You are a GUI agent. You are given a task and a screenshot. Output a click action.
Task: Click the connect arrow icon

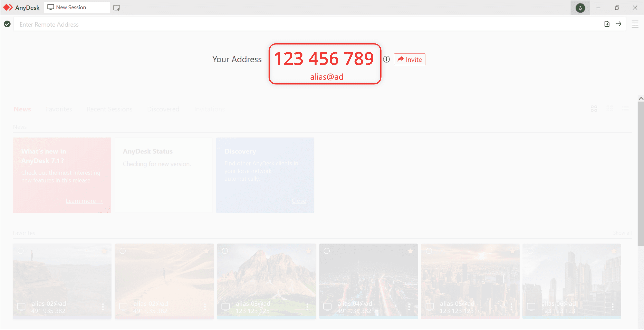click(x=618, y=24)
